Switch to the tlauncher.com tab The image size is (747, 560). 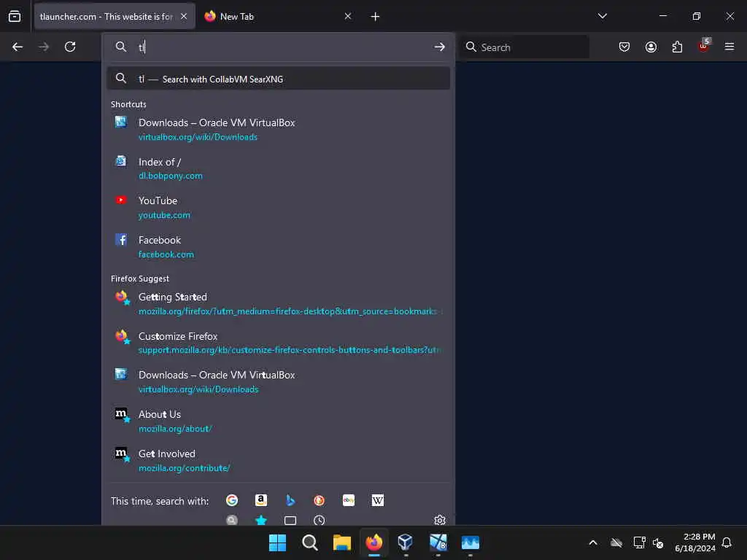point(115,16)
